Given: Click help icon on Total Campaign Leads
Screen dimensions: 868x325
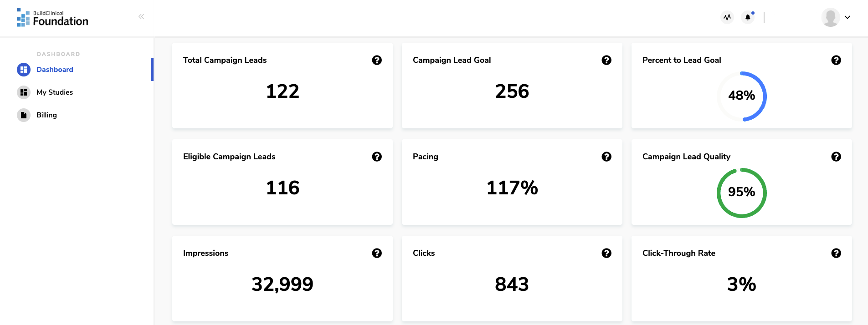Looking at the screenshot, I should [x=377, y=60].
